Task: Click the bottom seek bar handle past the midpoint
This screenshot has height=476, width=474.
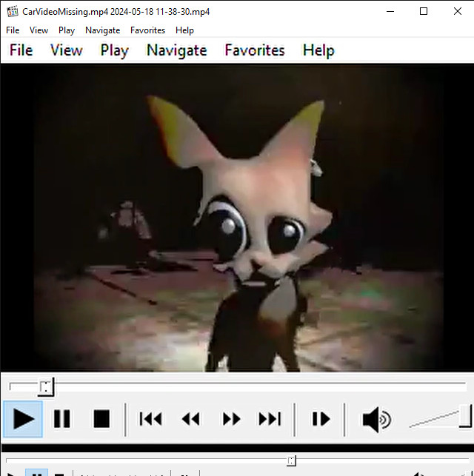Action: pyautogui.click(x=291, y=460)
